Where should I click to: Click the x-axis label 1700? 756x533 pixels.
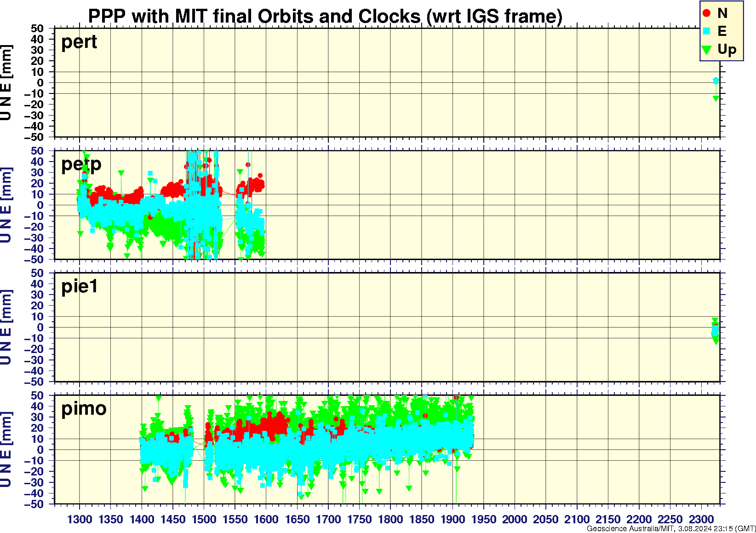tap(328, 520)
